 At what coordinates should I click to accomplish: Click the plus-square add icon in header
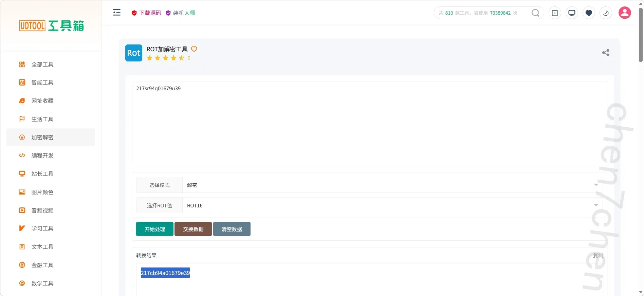555,13
